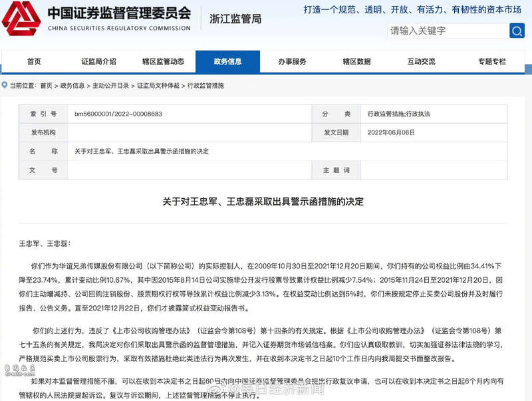Click the 主题词 label cell
532x401 pixels.
tap(336, 170)
